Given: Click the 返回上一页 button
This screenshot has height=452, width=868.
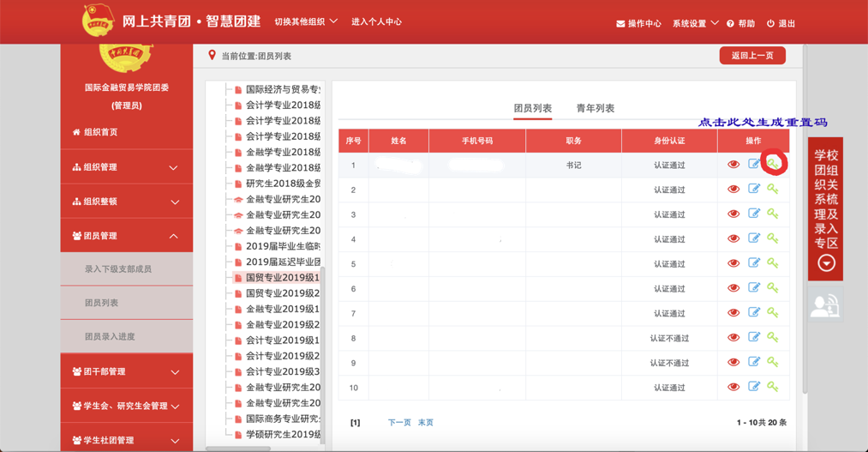Looking at the screenshot, I should click(x=751, y=56).
